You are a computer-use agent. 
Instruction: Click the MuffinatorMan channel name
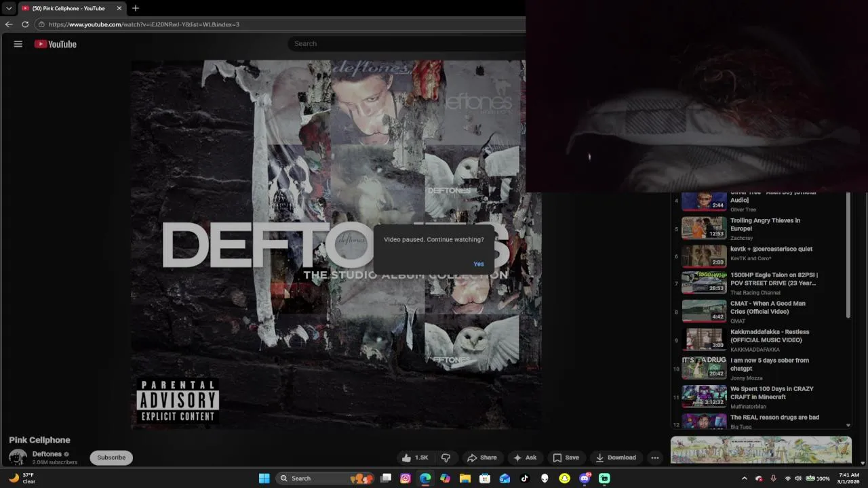(x=748, y=407)
